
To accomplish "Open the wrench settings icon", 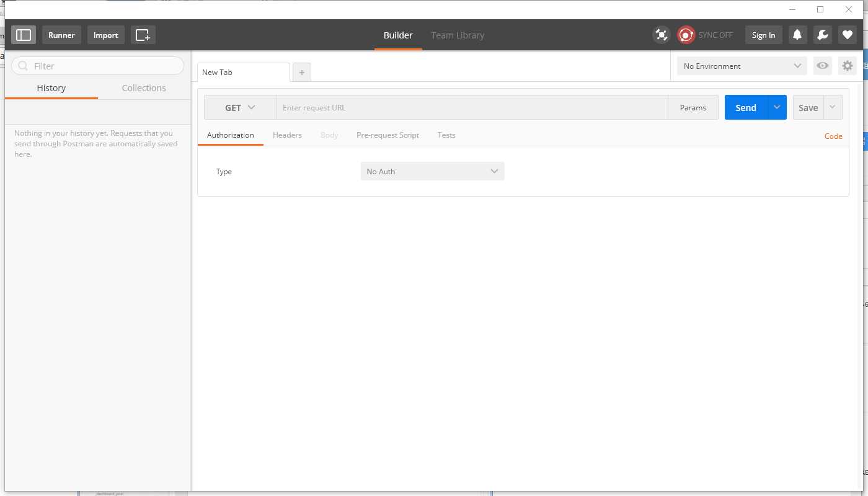I will point(823,35).
